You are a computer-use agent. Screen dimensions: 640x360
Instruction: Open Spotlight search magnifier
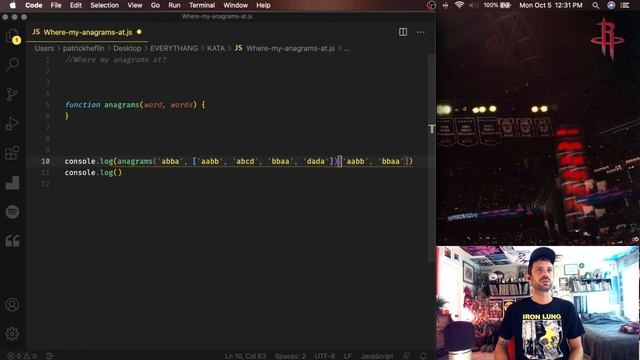[596, 5]
